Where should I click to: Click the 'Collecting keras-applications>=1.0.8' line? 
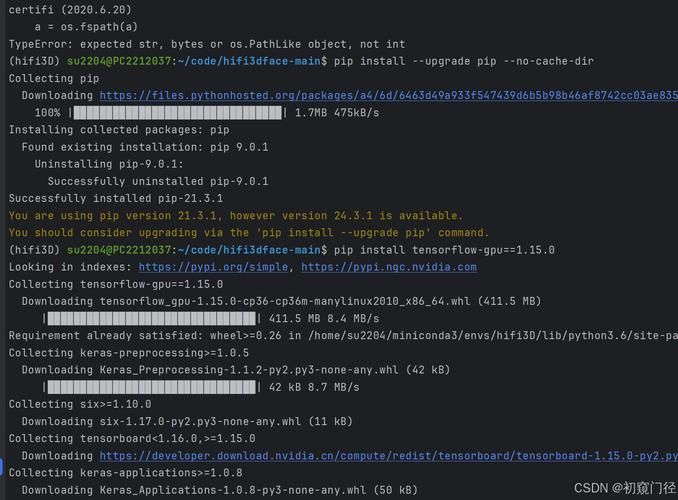[125, 473]
